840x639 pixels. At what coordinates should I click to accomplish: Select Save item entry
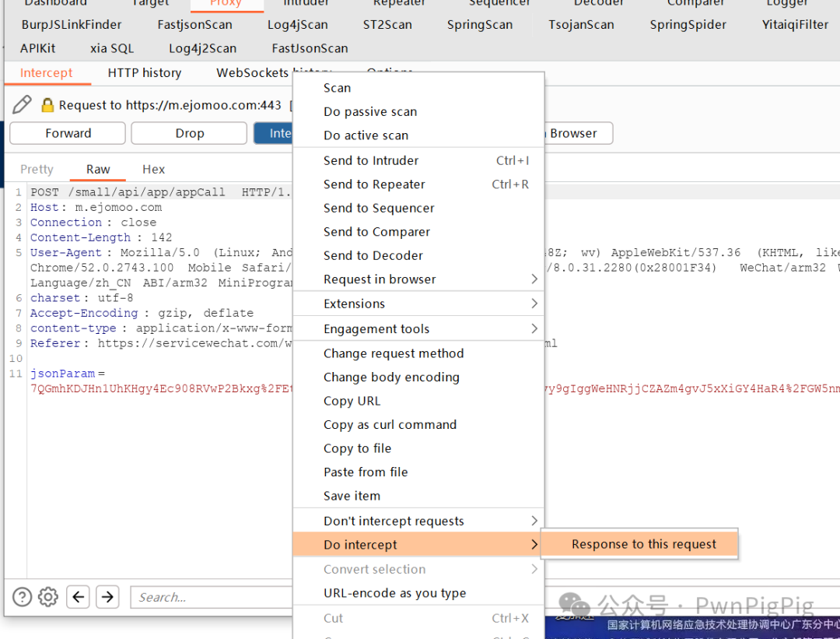point(418,496)
